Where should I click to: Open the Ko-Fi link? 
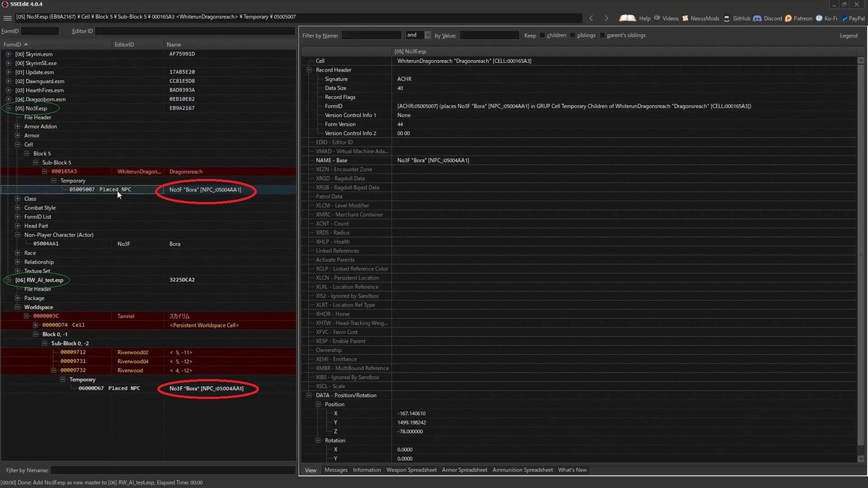(x=826, y=18)
